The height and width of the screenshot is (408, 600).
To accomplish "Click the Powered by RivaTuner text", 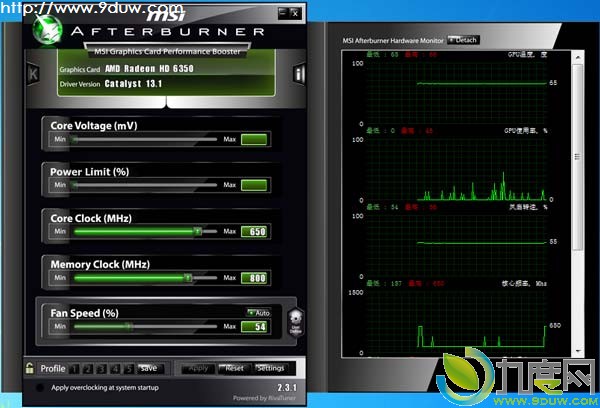I will 264,398.
